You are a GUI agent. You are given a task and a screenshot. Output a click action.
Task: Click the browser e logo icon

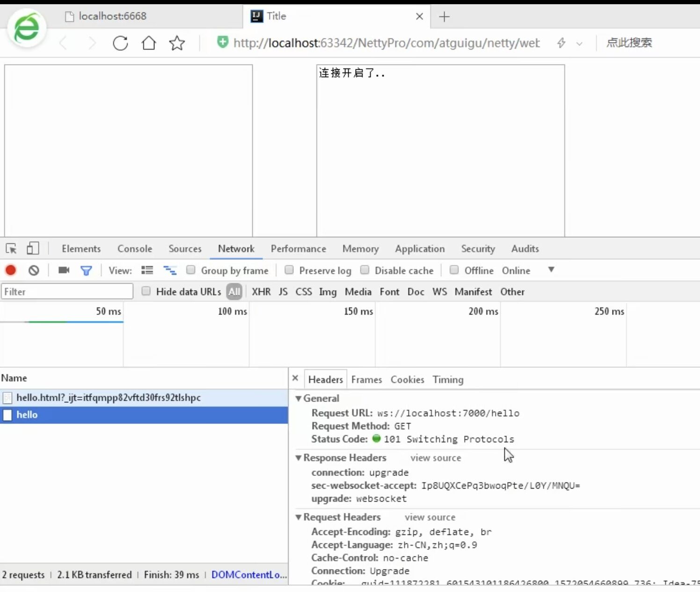pos(27,28)
